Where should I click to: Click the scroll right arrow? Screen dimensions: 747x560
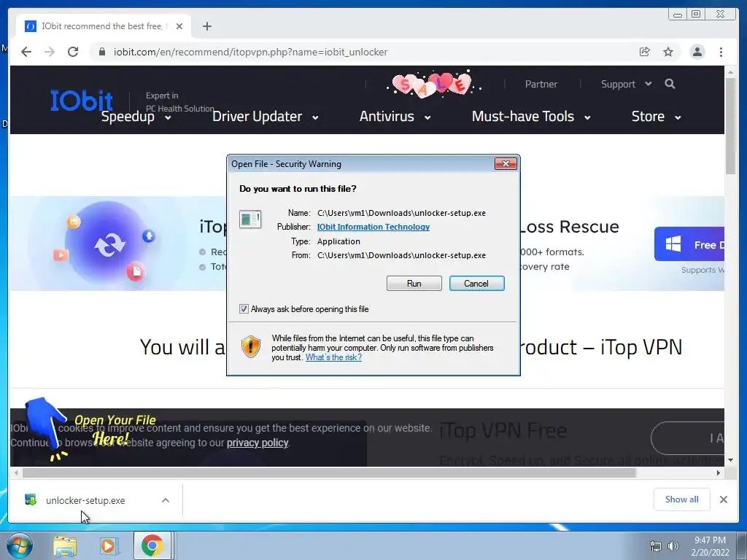click(x=719, y=472)
